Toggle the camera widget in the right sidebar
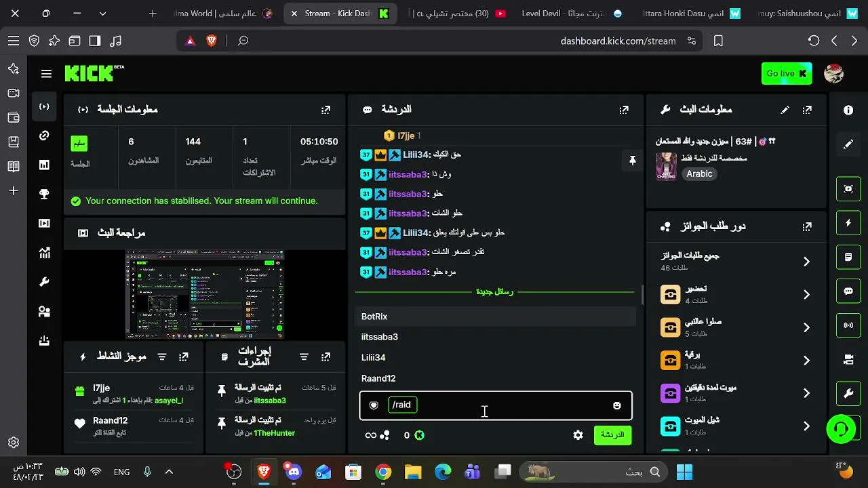Image resolution: width=868 pixels, height=488 pixels. click(x=848, y=359)
